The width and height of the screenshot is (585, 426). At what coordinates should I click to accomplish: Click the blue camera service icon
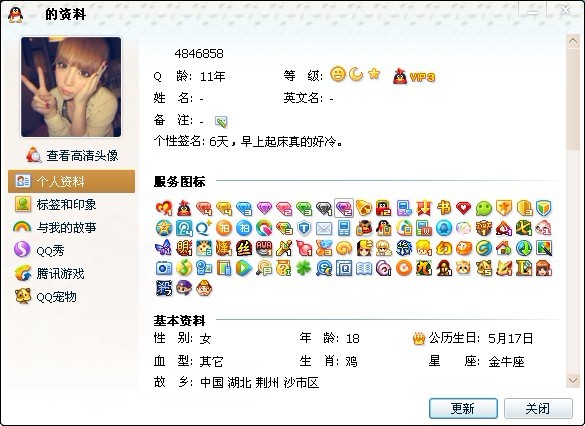click(x=164, y=268)
